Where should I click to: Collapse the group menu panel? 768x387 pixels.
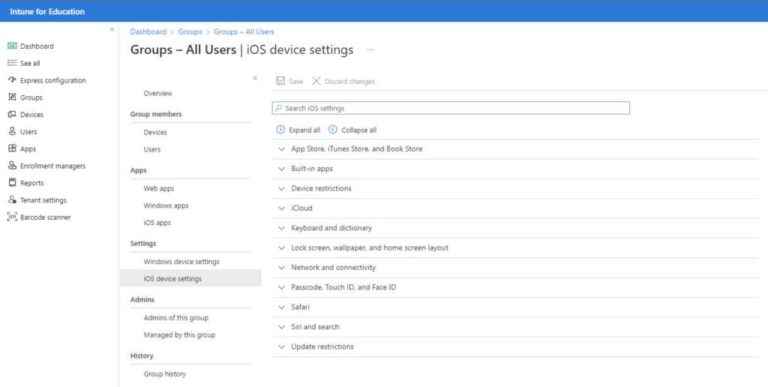[255, 78]
